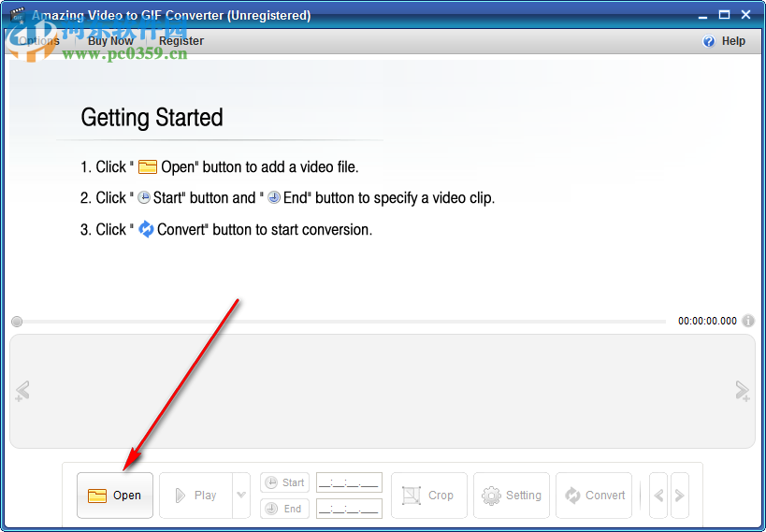
Task: Click Convert to start conversion
Action: pos(594,495)
